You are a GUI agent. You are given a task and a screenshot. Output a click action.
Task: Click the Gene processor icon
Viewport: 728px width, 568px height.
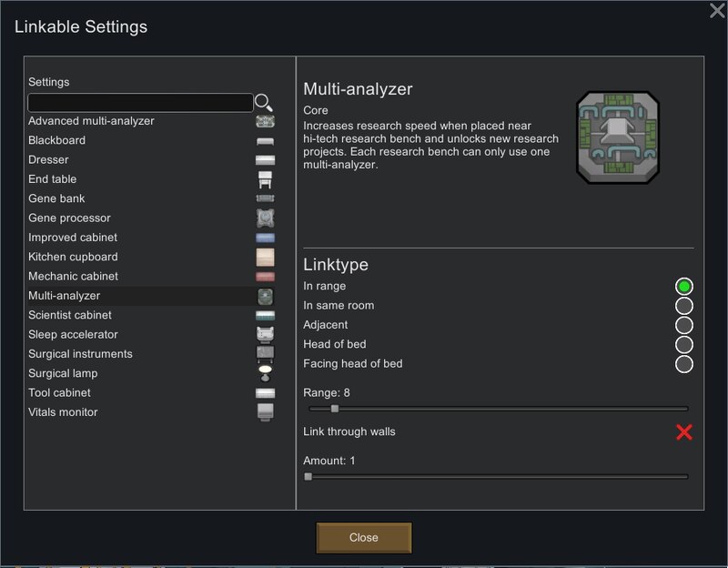pos(265,218)
